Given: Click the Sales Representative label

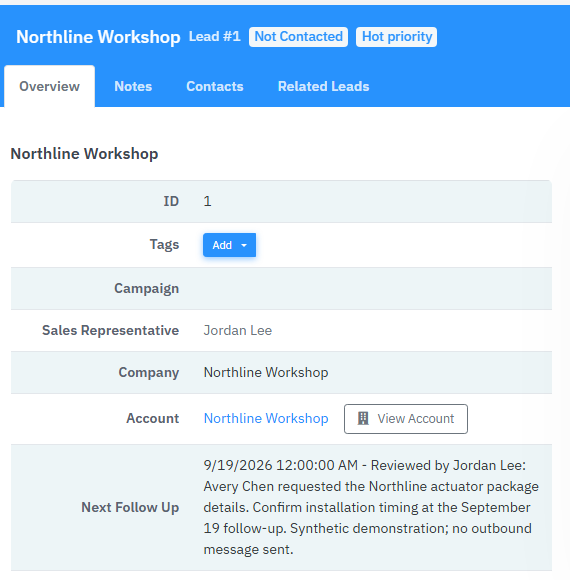Looking at the screenshot, I should pyautogui.click(x=111, y=330).
